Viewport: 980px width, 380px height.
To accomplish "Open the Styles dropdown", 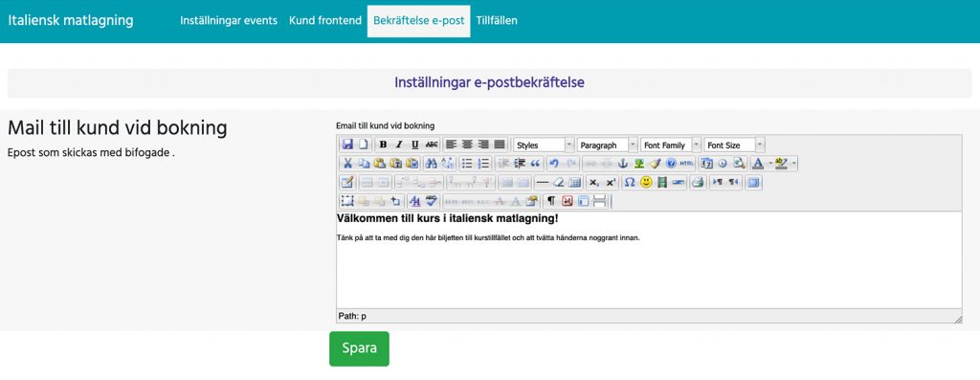I will coord(544,145).
